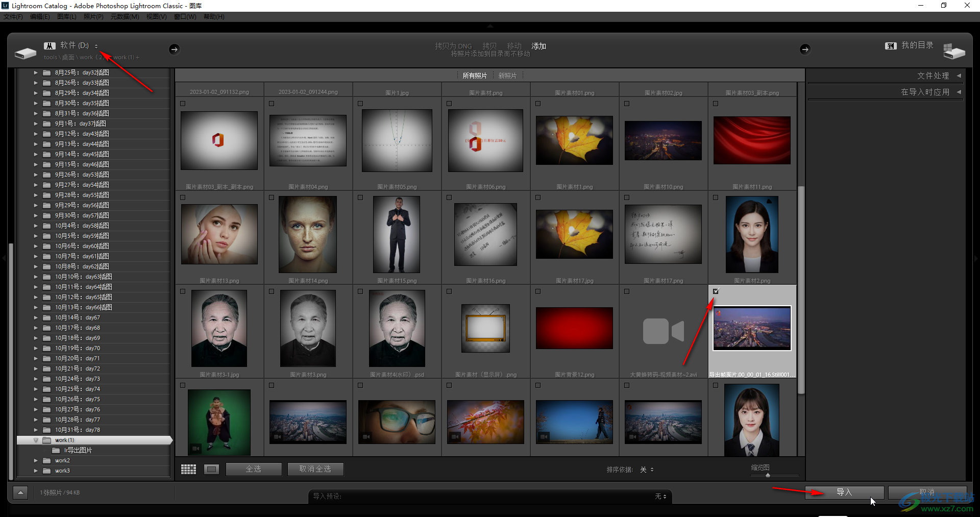Click the Lightroom app icon in the title bar
Viewport: 980px width, 517px height.
point(5,6)
